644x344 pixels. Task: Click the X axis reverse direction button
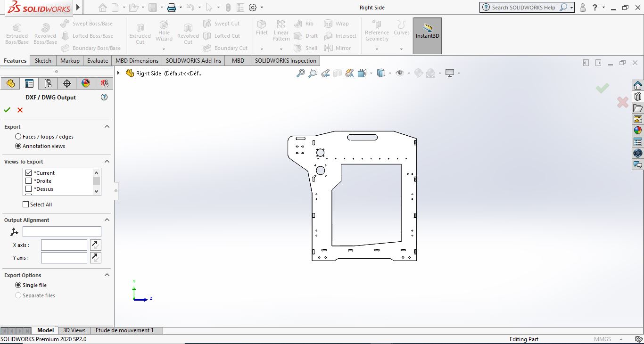point(95,245)
